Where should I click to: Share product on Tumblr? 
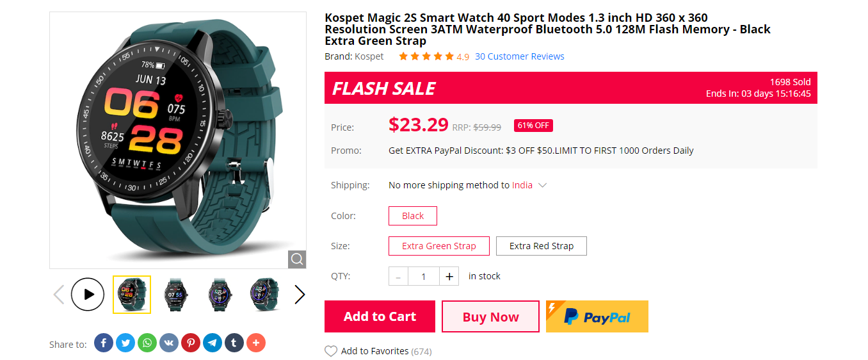(x=234, y=343)
